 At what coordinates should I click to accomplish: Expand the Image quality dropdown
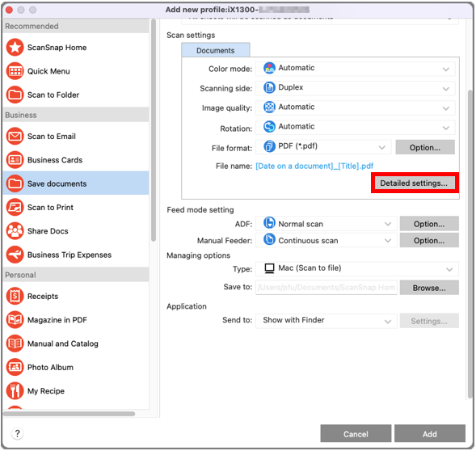click(355, 107)
